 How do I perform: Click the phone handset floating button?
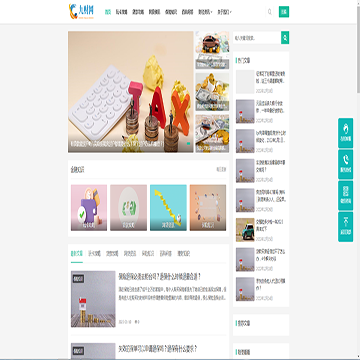pyautogui.click(x=346, y=164)
